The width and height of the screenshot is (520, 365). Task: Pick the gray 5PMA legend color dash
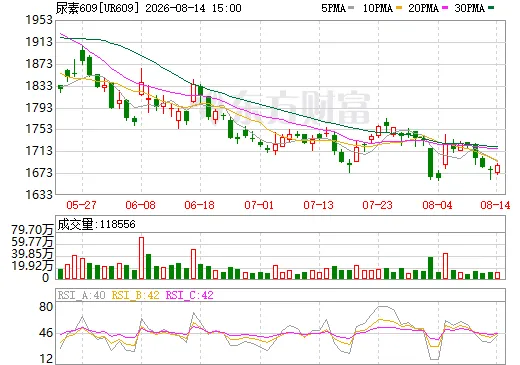pos(351,8)
